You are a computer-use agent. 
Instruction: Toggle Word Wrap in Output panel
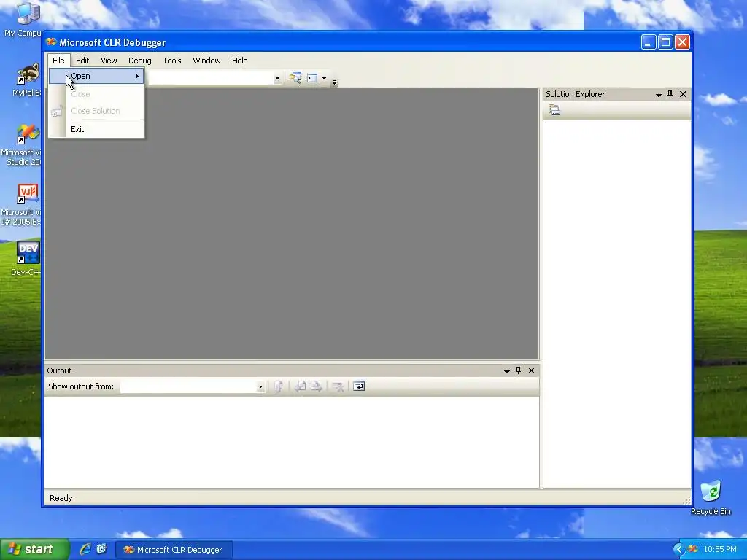tap(359, 386)
